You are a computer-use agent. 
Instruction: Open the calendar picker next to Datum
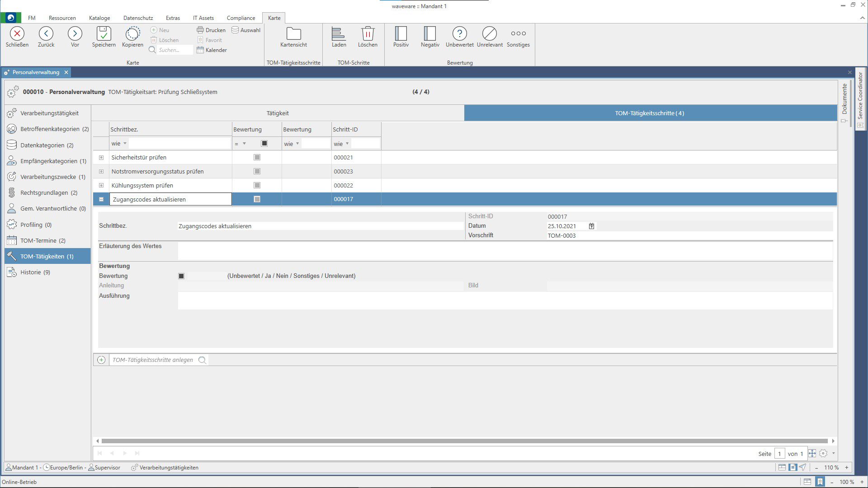(591, 226)
